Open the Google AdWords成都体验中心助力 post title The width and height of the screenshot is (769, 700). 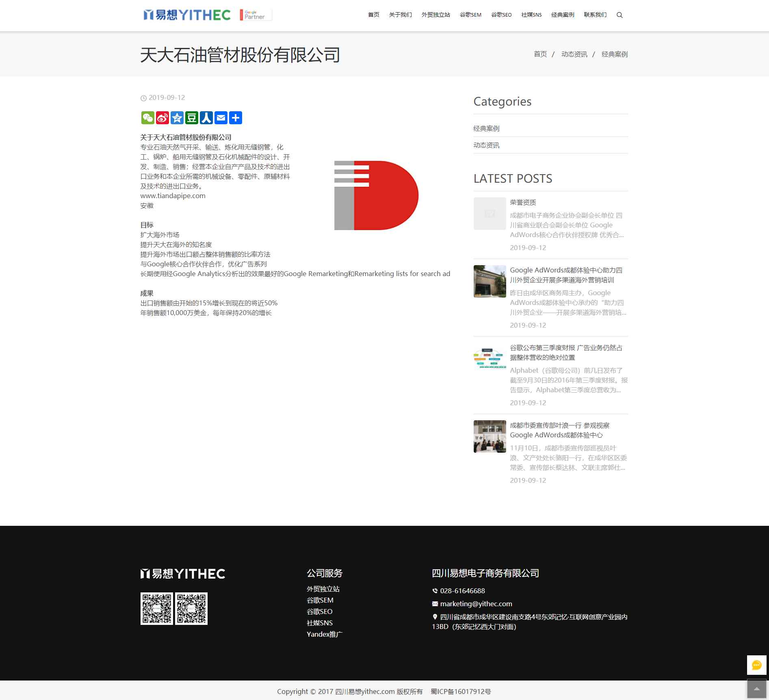click(566, 275)
